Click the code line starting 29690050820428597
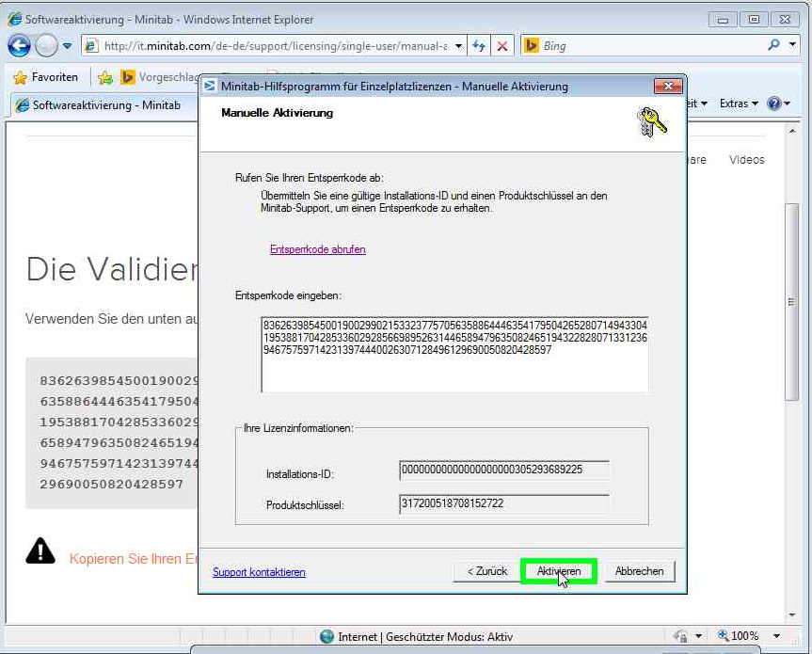812x654 pixels. click(111, 485)
